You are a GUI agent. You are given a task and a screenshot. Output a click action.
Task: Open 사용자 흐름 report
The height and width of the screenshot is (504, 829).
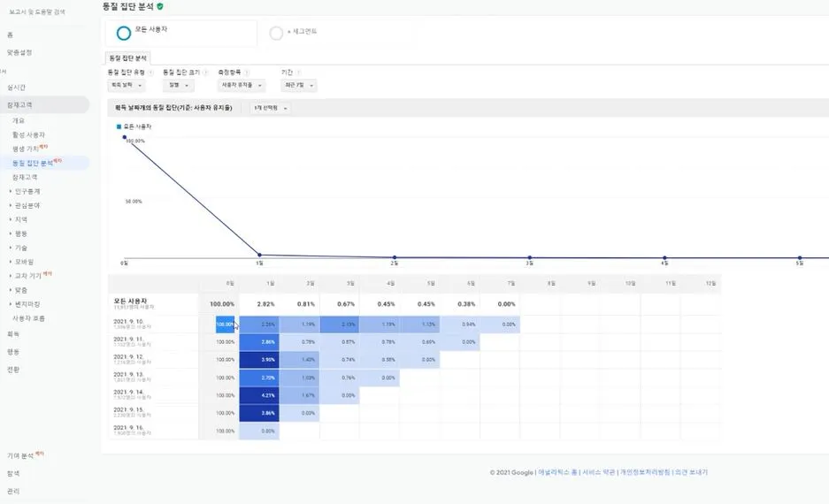pyautogui.click(x=29, y=318)
